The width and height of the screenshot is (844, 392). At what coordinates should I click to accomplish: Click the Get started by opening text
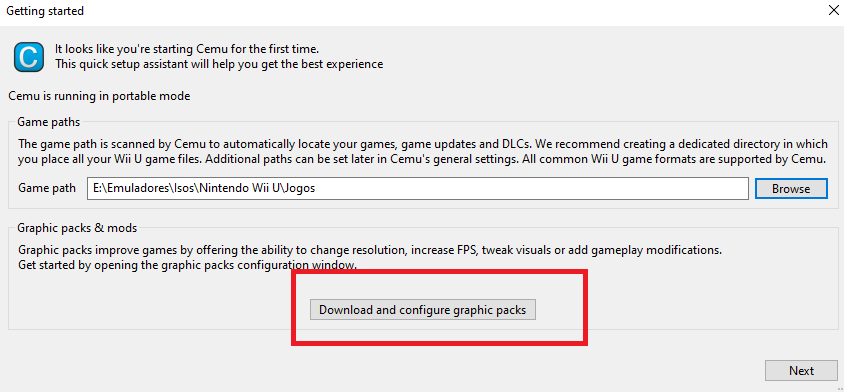[187, 265]
